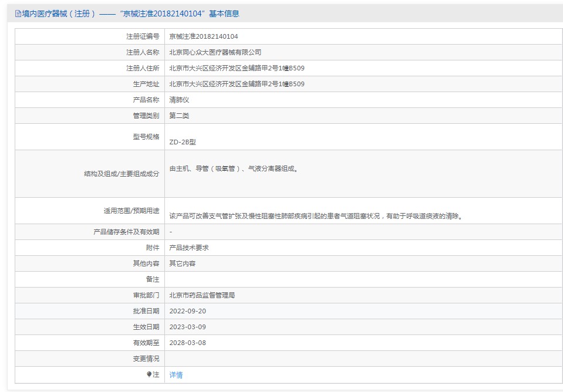Click the 审批部门 label
The height and width of the screenshot is (392, 563).
coord(146,295)
